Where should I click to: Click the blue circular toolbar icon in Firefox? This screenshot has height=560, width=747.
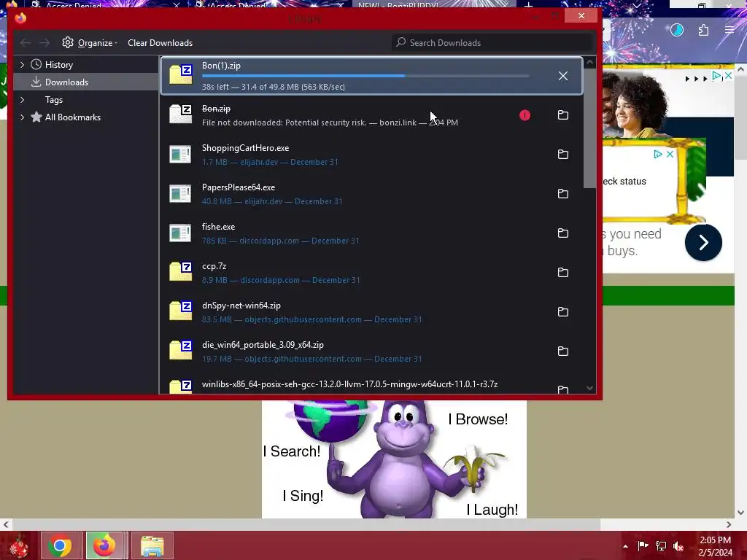coord(677,31)
